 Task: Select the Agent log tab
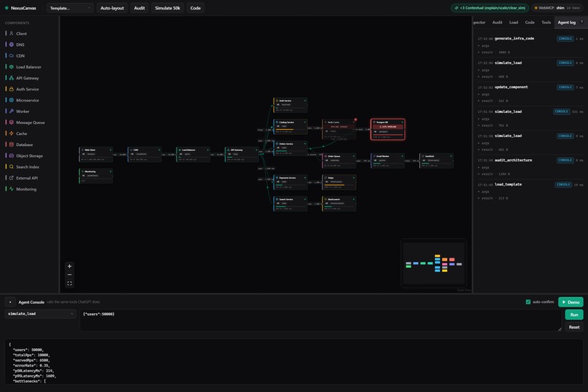tap(566, 23)
